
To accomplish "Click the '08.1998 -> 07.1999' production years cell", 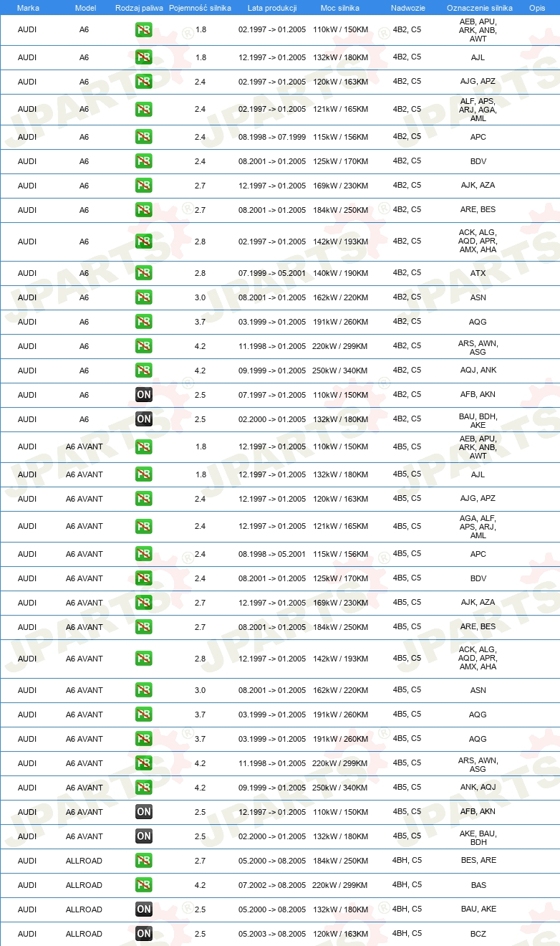I will point(272,137).
